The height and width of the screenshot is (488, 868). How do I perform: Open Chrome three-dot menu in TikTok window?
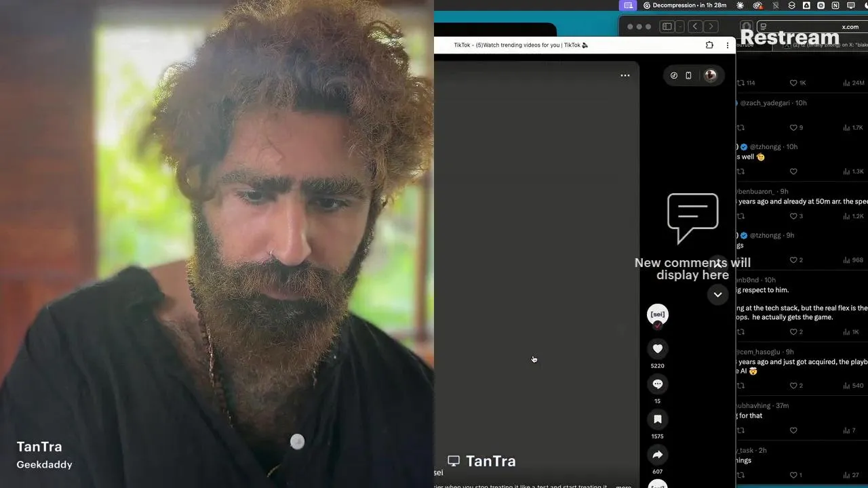pos(728,45)
